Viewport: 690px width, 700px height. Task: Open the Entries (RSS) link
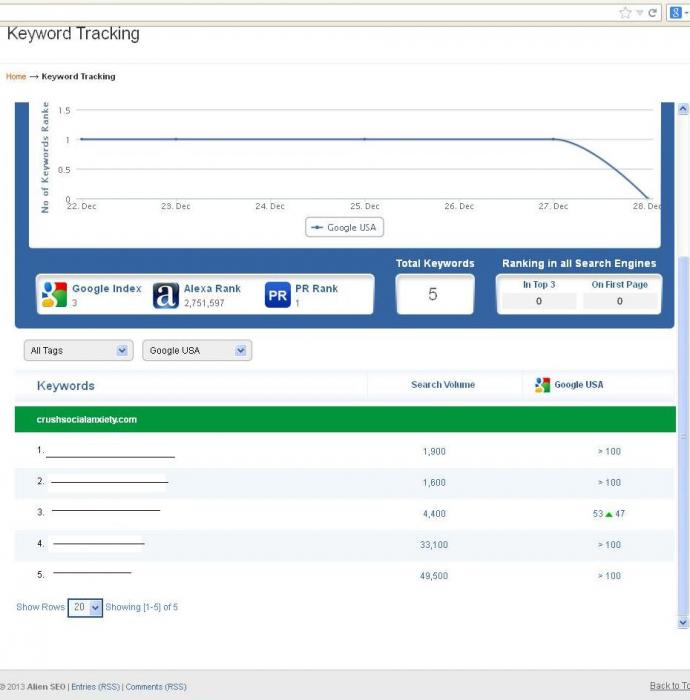(96, 687)
